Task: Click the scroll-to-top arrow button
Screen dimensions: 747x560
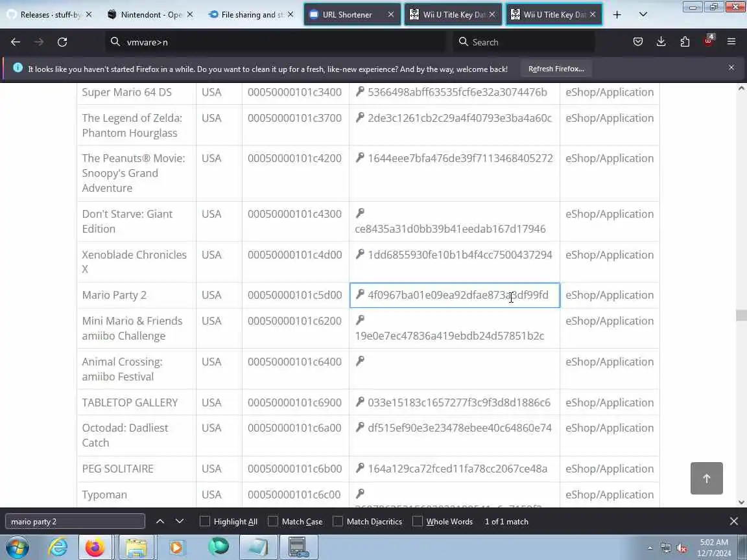Action: (x=707, y=478)
